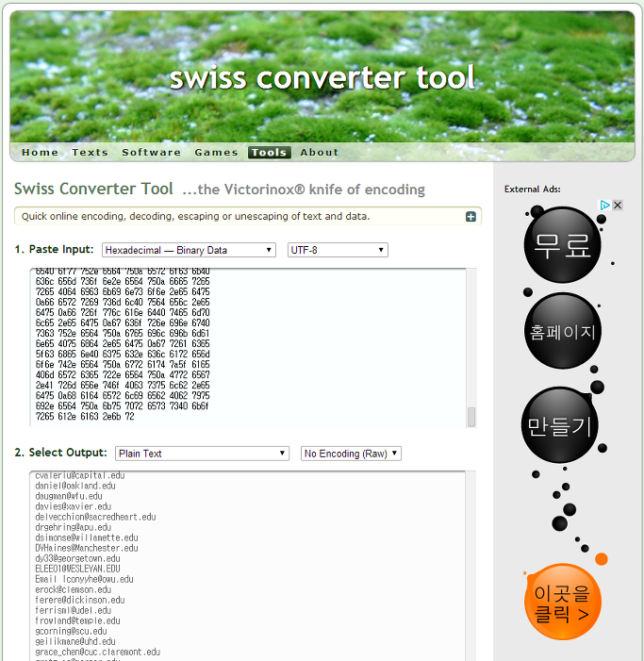Click output line ELEEO1@WESLEYAN.EDU
644x661 pixels.
click(x=77, y=570)
